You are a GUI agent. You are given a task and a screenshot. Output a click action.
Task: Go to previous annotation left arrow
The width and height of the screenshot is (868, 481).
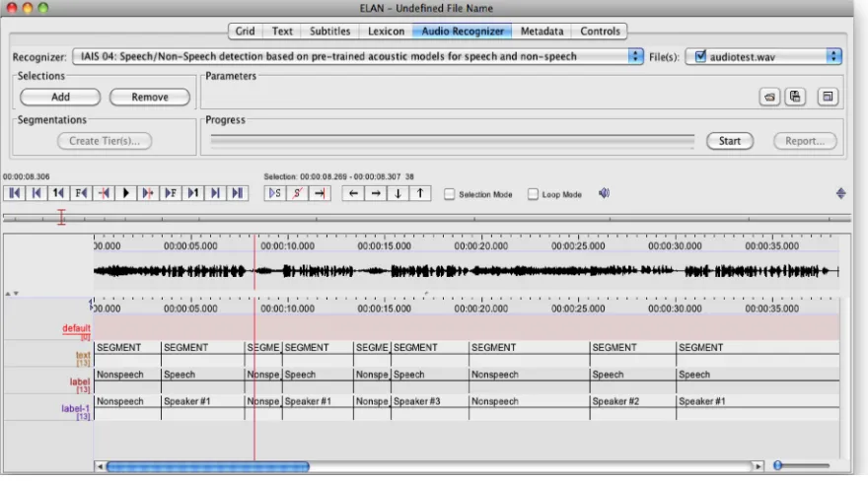(353, 193)
